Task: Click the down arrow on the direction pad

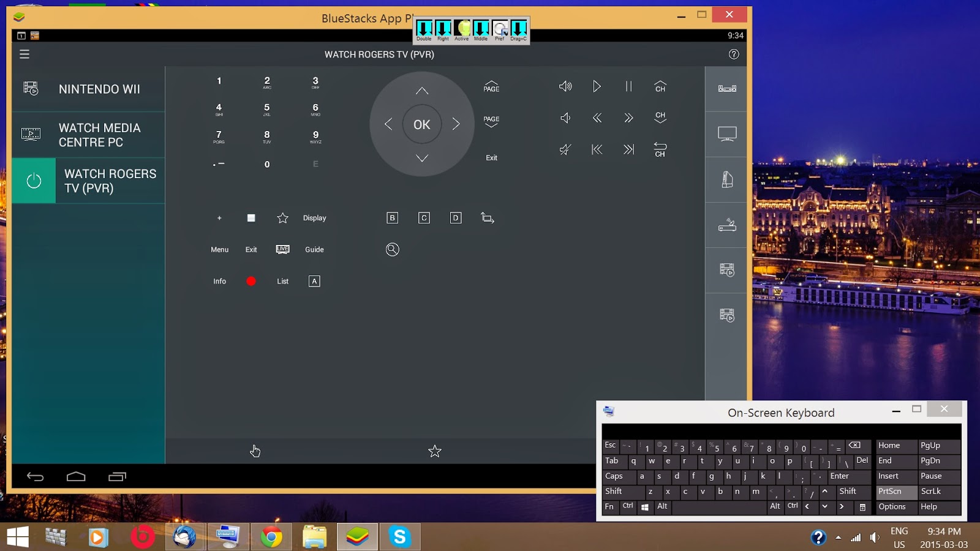Action: point(422,158)
